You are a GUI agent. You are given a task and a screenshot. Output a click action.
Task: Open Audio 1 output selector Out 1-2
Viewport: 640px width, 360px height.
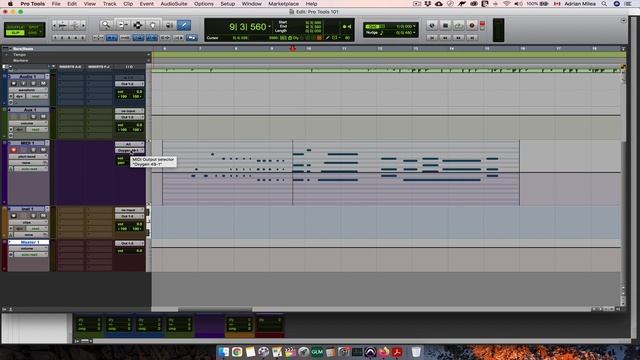coord(129,84)
